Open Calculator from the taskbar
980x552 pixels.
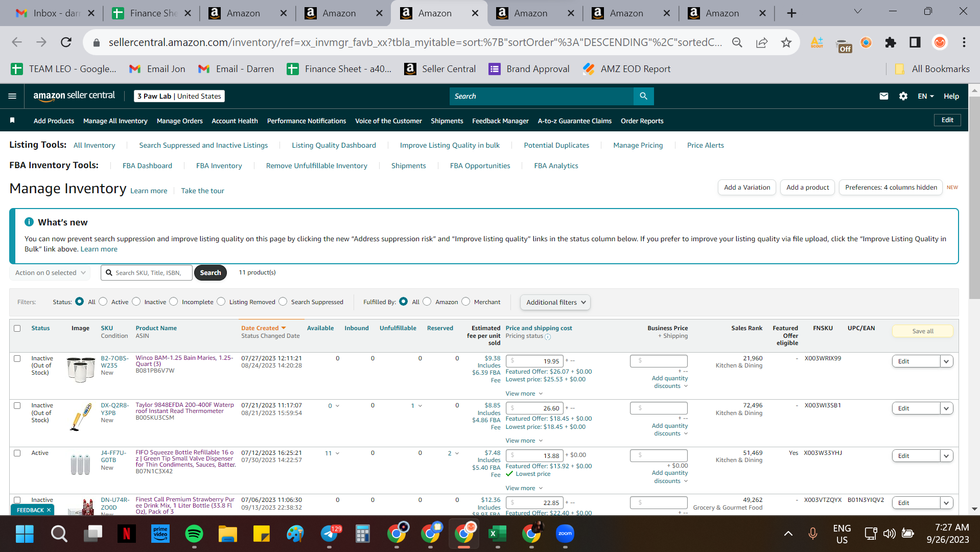[363, 534]
